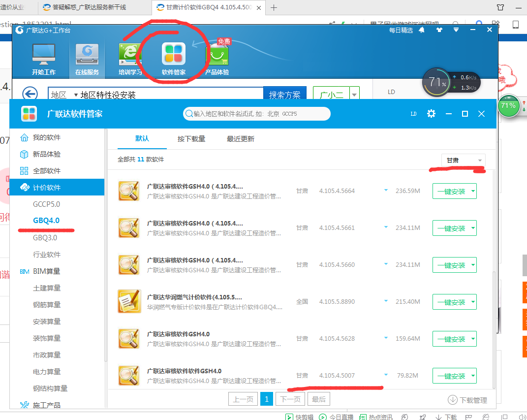Click software search field in 软件管家 header

point(257,114)
